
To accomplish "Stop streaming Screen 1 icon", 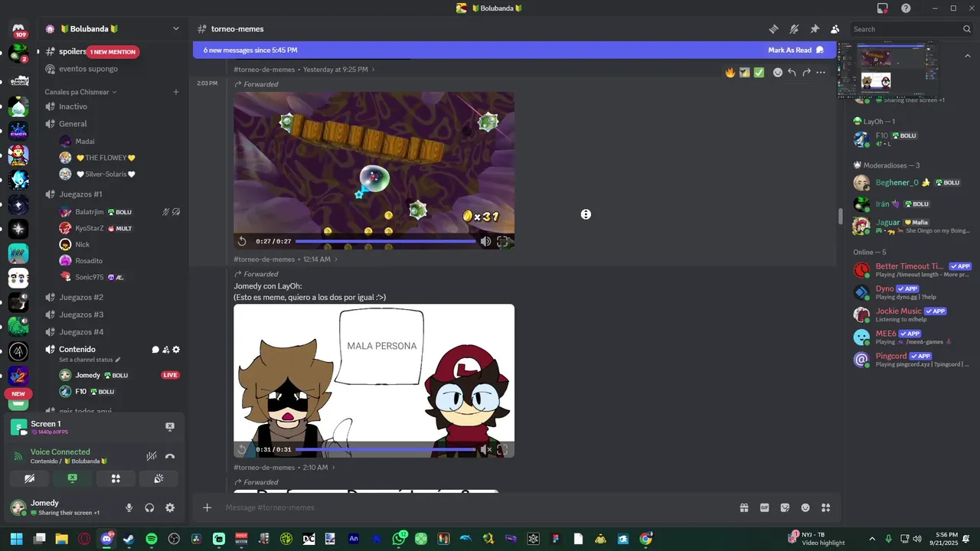I will pyautogui.click(x=170, y=427).
